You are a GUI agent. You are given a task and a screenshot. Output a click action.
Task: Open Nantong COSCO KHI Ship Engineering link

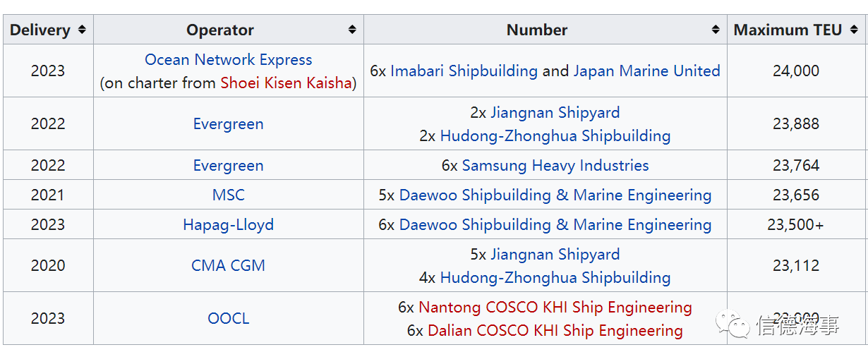pos(555,307)
